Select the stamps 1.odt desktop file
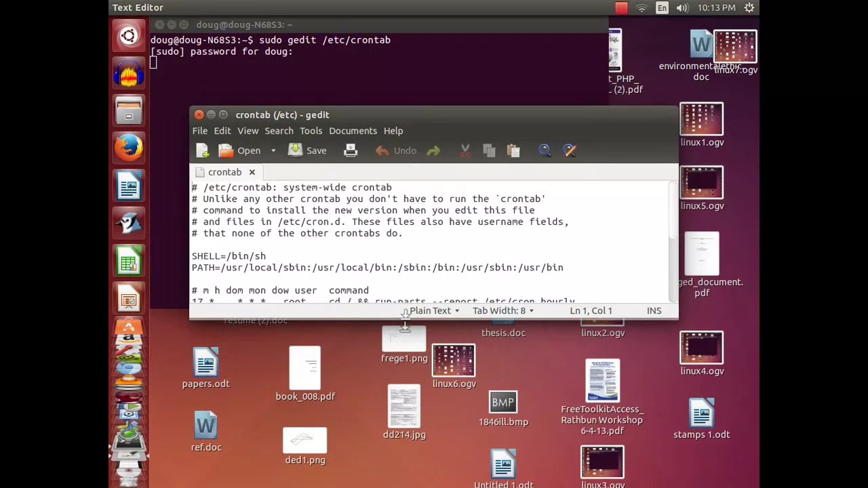868x488 pixels. [702, 419]
